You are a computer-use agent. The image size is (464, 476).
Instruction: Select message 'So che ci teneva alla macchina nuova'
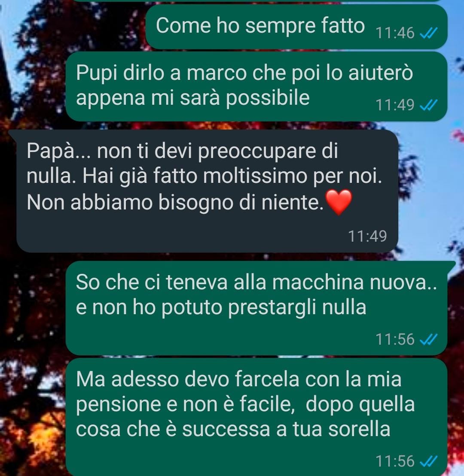tap(256, 308)
